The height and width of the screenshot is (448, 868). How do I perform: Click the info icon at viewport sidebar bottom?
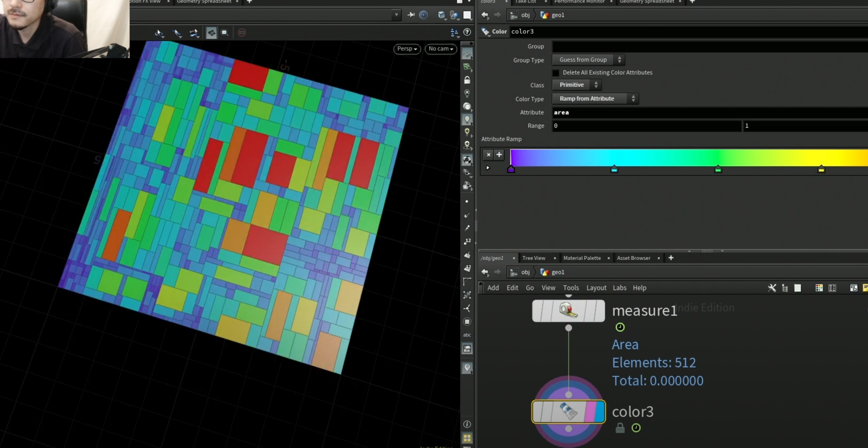pos(467,424)
